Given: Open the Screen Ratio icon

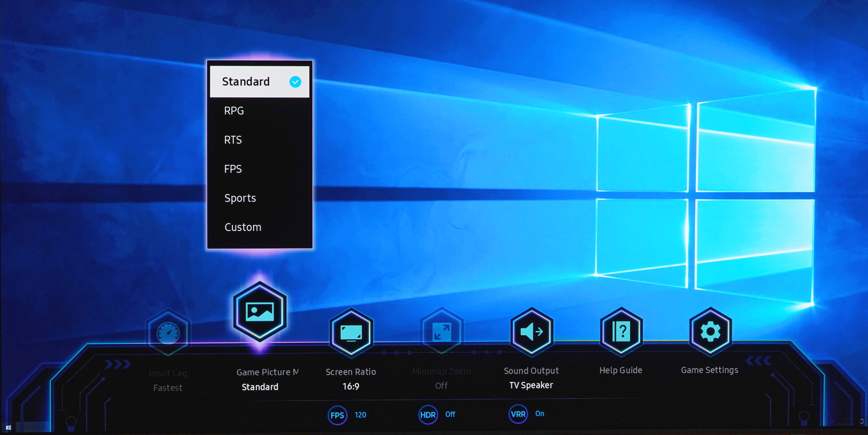Looking at the screenshot, I should pos(351,333).
